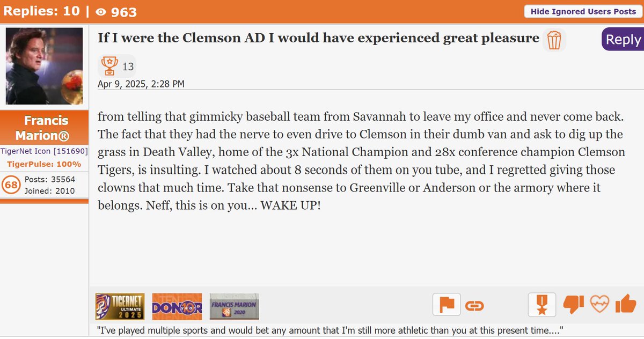Open the poster's avatar image
The image size is (644, 339).
point(44,66)
